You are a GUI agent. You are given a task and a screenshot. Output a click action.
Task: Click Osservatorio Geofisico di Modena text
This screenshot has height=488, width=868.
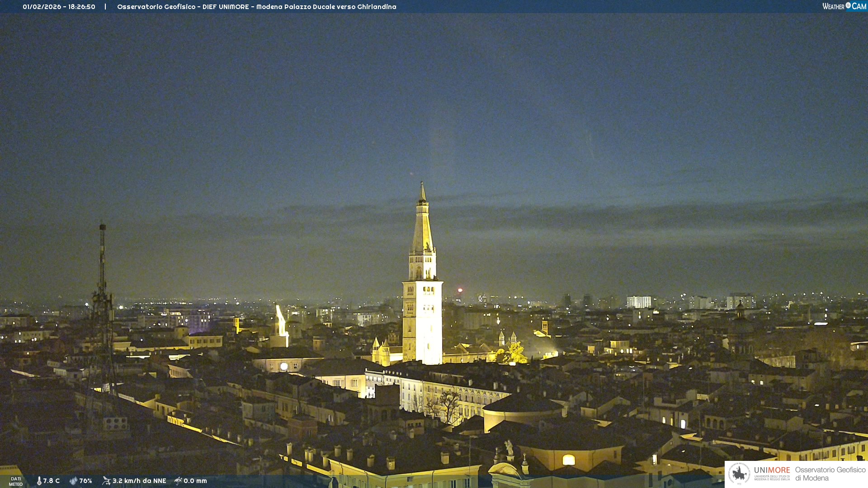coord(830,474)
